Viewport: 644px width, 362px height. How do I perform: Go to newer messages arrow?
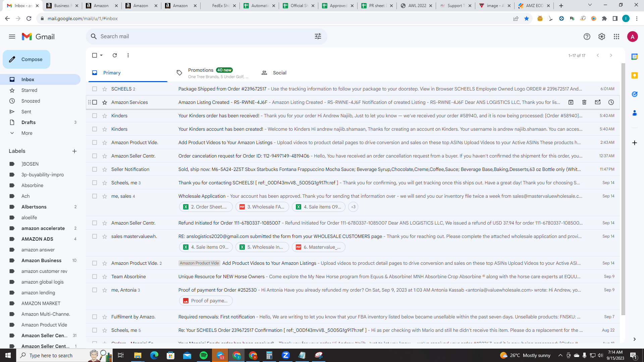[598, 55]
